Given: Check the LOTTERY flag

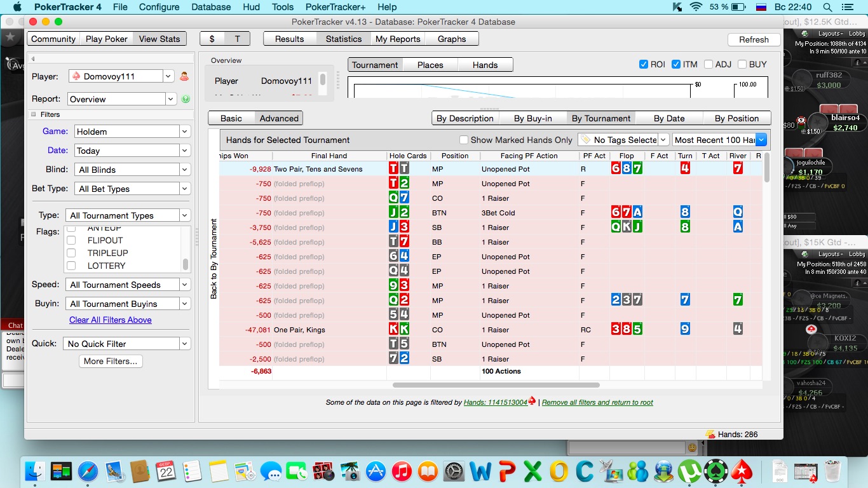Looking at the screenshot, I should point(71,266).
